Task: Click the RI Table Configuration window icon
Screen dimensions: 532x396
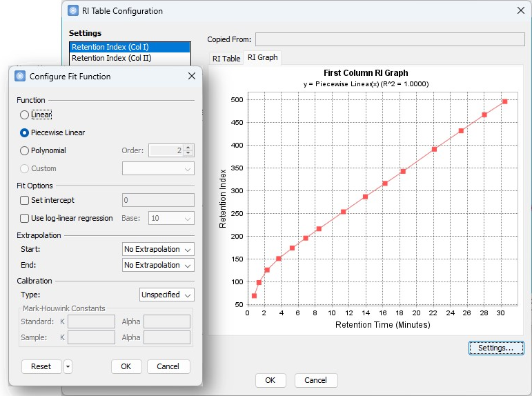Action: tap(74, 10)
